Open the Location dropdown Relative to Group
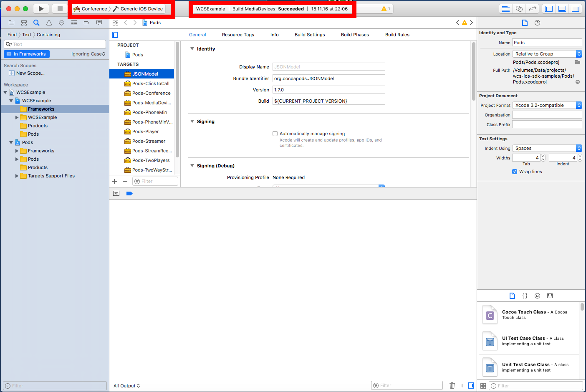586x392 pixels. pos(547,54)
